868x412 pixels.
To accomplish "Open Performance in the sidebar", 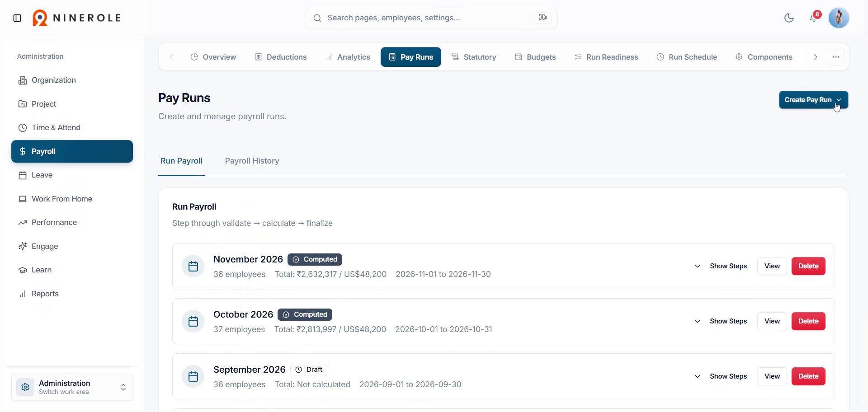I will (x=72, y=223).
